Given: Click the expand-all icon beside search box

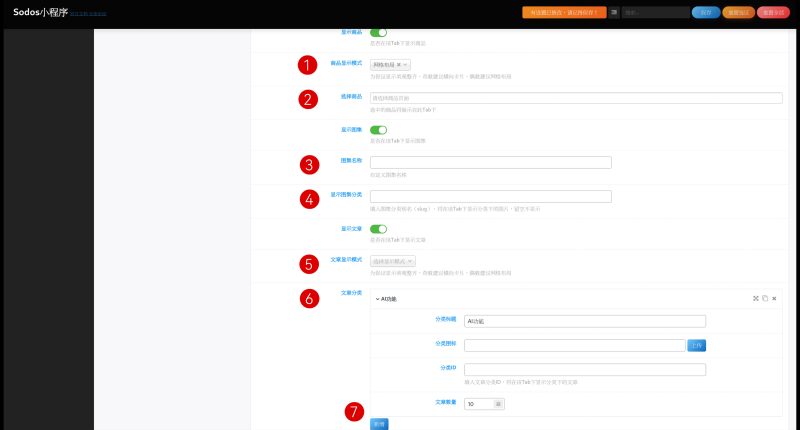Looking at the screenshot, I should click(614, 13).
